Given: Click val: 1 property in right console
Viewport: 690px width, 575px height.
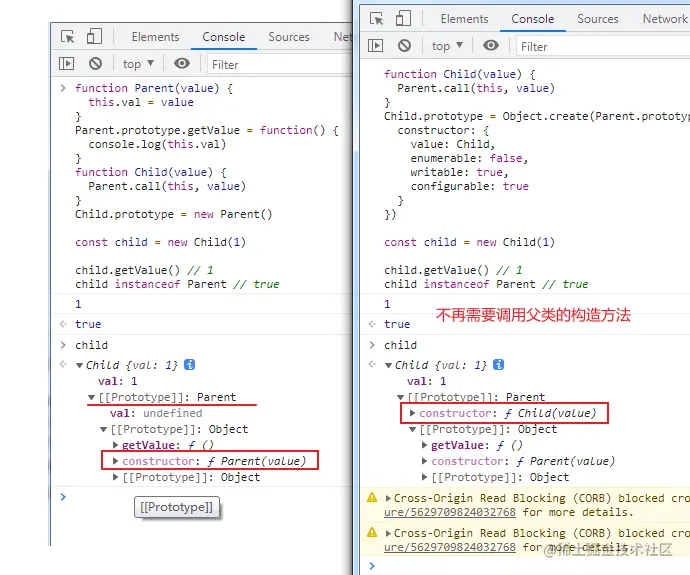Looking at the screenshot, I should tap(426, 381).
